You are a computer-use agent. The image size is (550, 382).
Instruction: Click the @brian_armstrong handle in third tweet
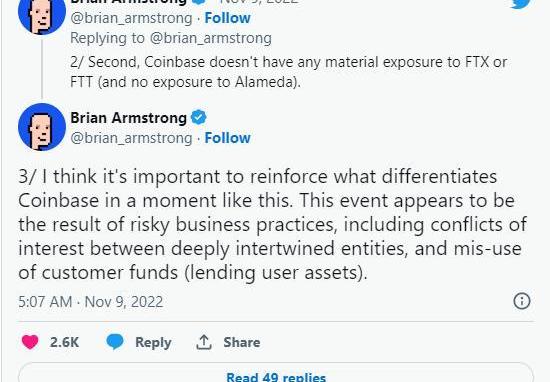tap(131, 138)
